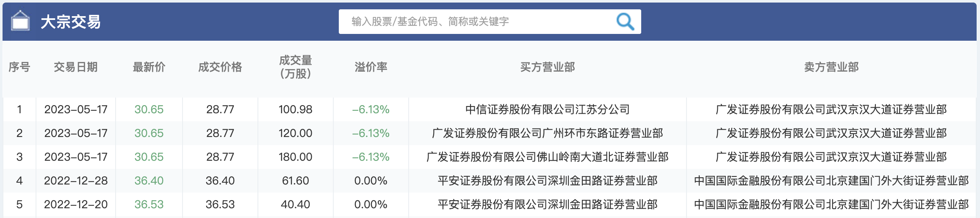This screenshot has width=980, height=218.
Task: Click the 交易日期 column header
Action: [x=76, y=67]
